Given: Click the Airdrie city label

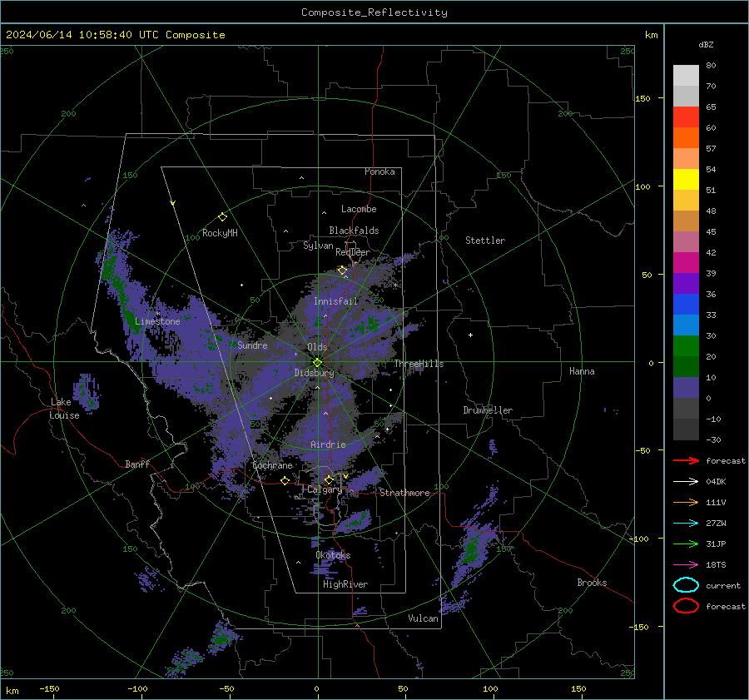Looking at the screenshot, I should pos(328,444).
